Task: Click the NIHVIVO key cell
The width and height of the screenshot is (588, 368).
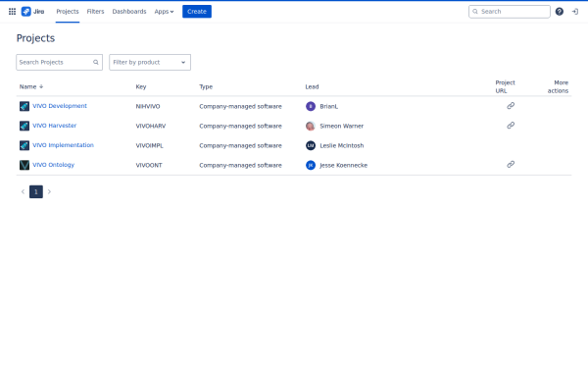Action: [148, 106]
